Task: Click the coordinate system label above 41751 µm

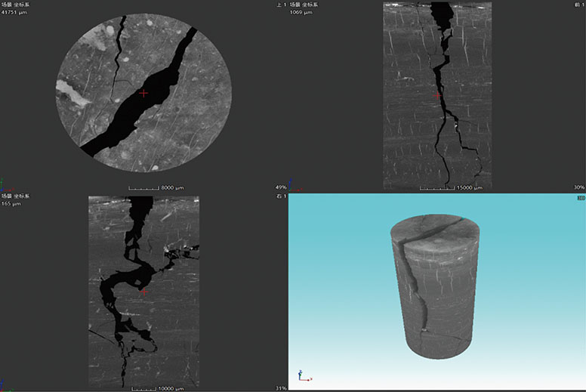Action: (x=15, y=5)
